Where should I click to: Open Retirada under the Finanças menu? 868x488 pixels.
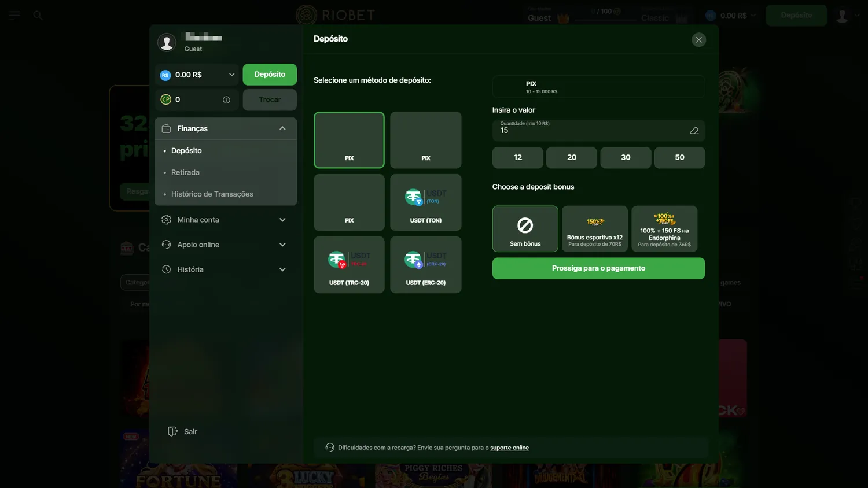coord(185,172)
